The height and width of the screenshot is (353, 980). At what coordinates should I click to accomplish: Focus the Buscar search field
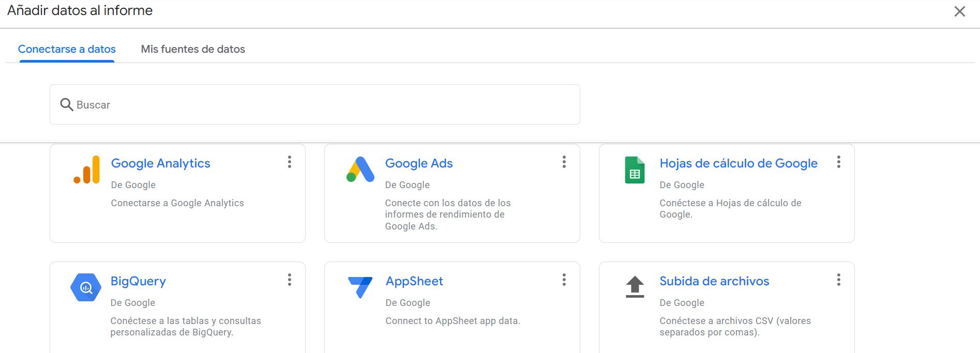coord(314,104)
